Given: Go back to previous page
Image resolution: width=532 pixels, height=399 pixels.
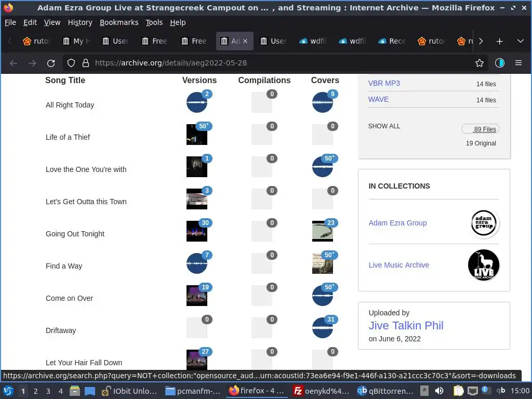Looking at the screenshot, I should [x=14, y=63].
